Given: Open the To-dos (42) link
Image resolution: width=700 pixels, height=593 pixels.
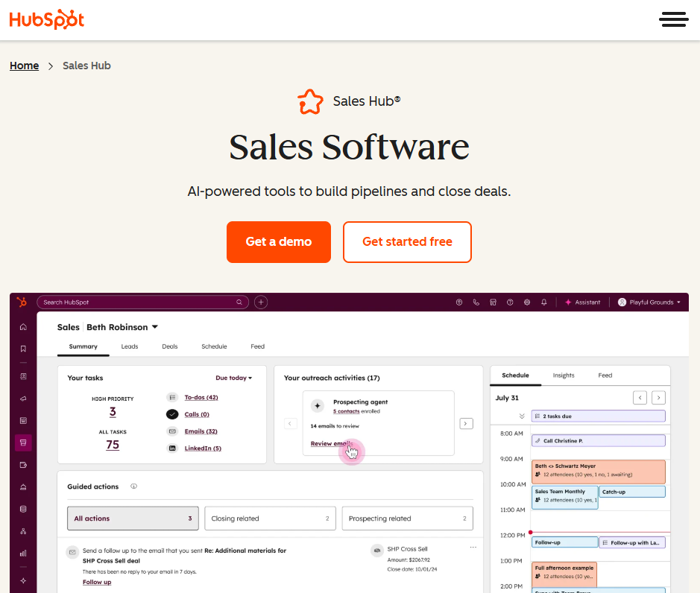Looking at the screenshot, I should pos(201,398).
